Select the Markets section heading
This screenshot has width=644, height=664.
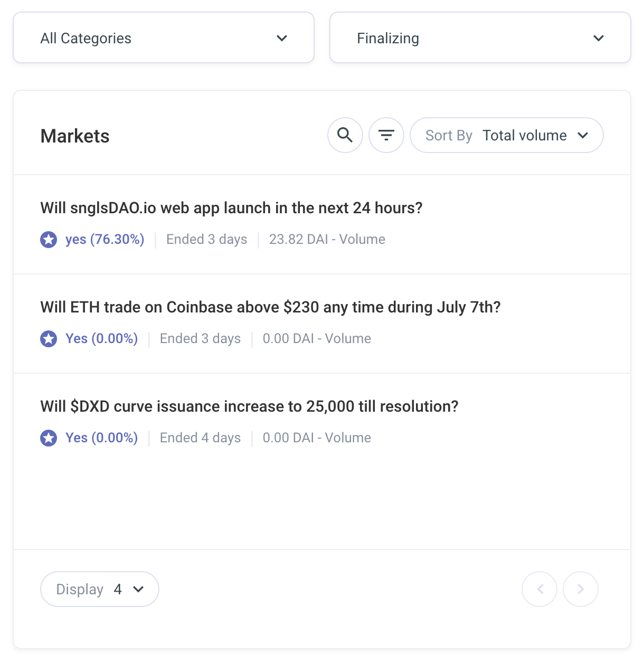pos(74,136)
